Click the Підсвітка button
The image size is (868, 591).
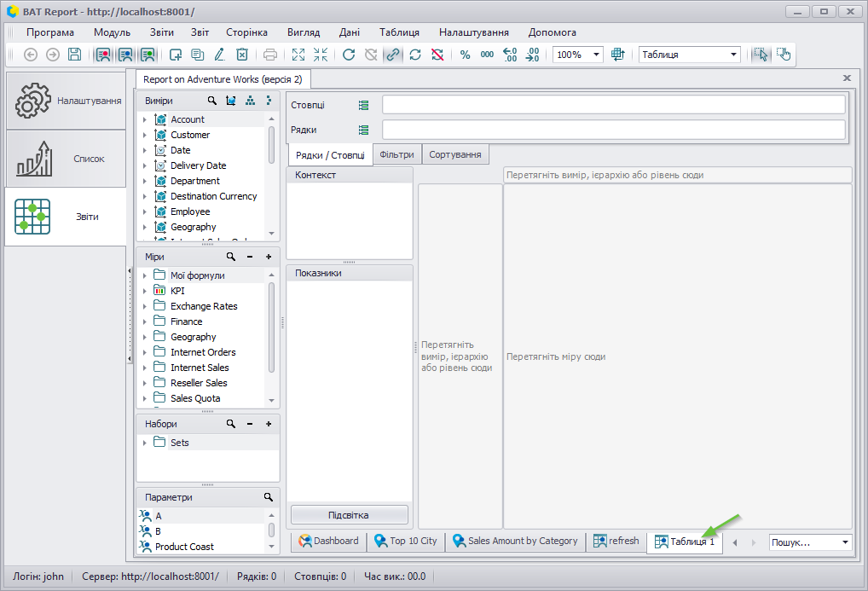coord(350,514)
